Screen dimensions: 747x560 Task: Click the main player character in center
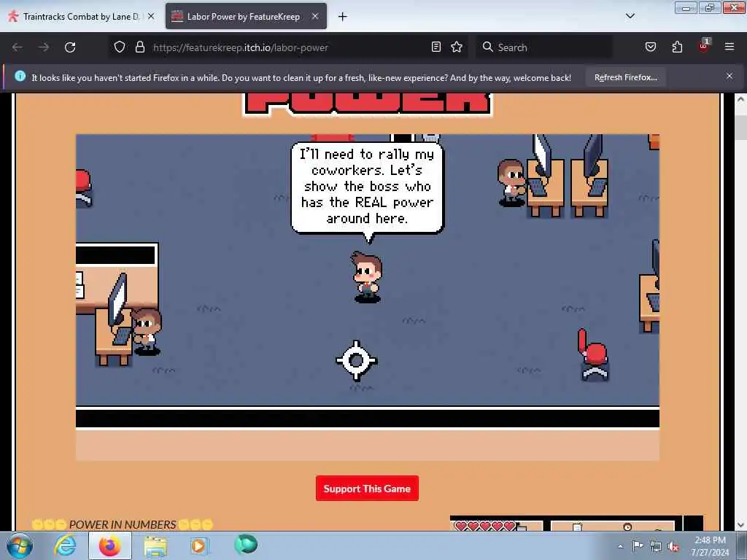367,278
